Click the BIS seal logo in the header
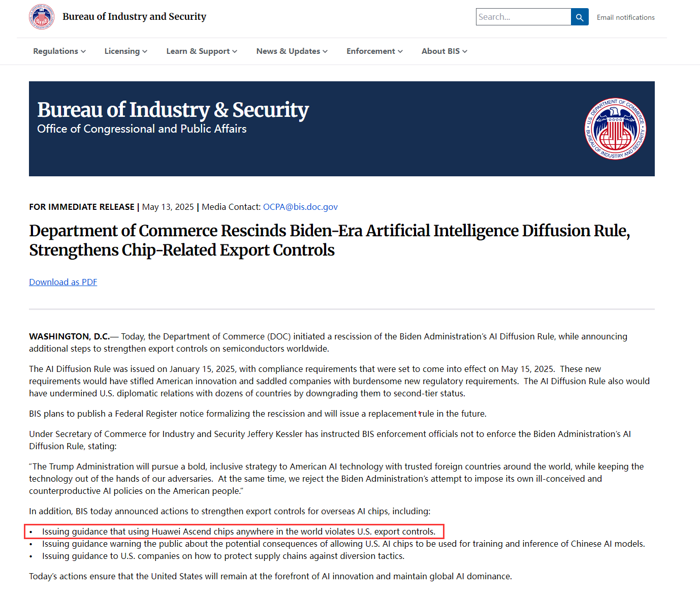 coord(42,17)
